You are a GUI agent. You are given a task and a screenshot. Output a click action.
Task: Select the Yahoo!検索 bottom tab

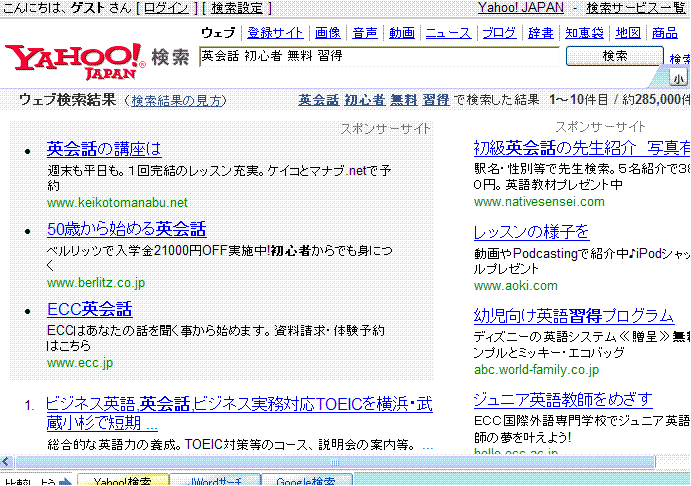123,480
